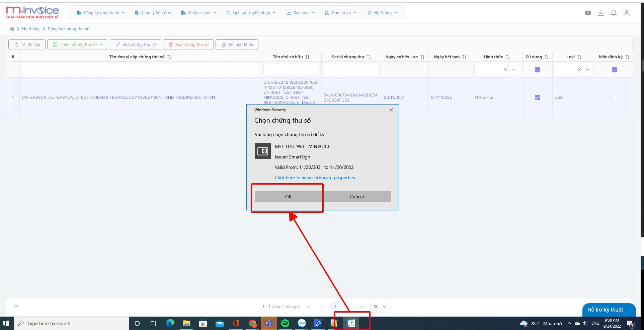Open Microsoft Edge from taskbar
Image resolution: width=644 pixels, height=330 pixels.
[x=170, y=323]
